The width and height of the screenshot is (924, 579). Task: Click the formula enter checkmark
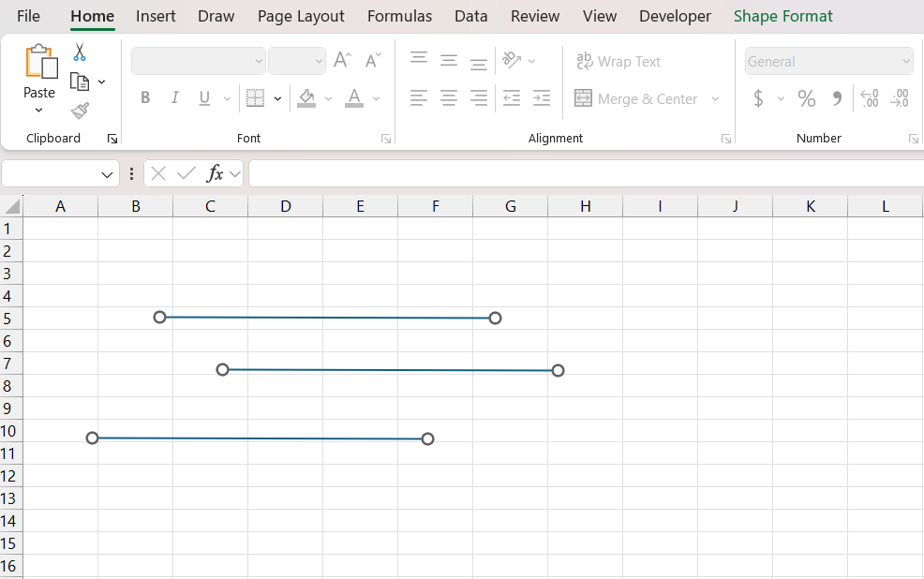[x=186, y=173]
